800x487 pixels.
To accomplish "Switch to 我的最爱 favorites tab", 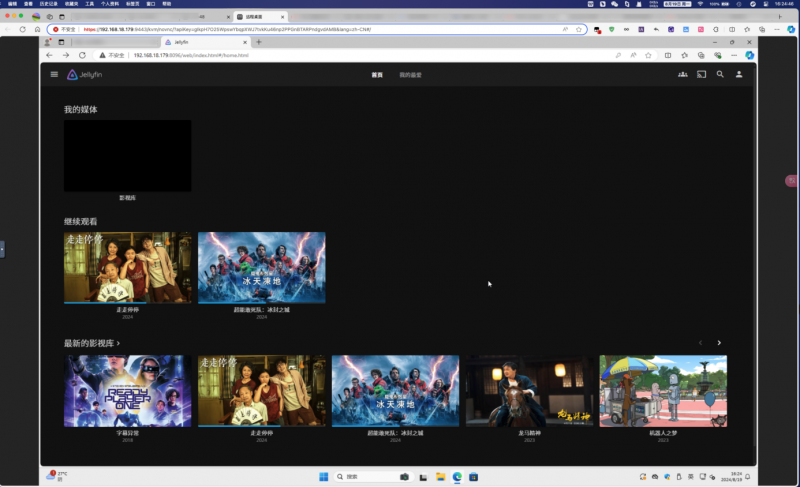I will [x=411, y=75].
